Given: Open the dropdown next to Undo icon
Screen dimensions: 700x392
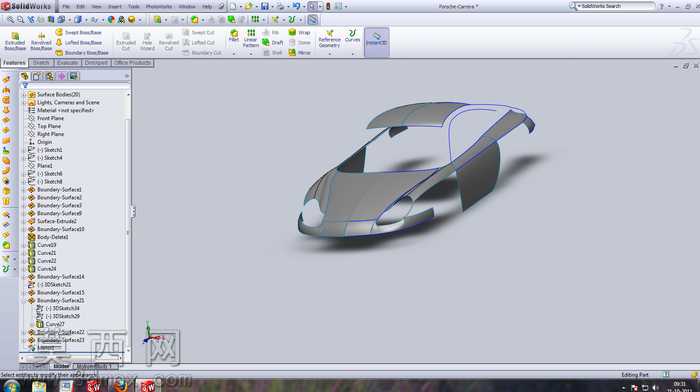Looking at the screenshot, I should (303, 7).
